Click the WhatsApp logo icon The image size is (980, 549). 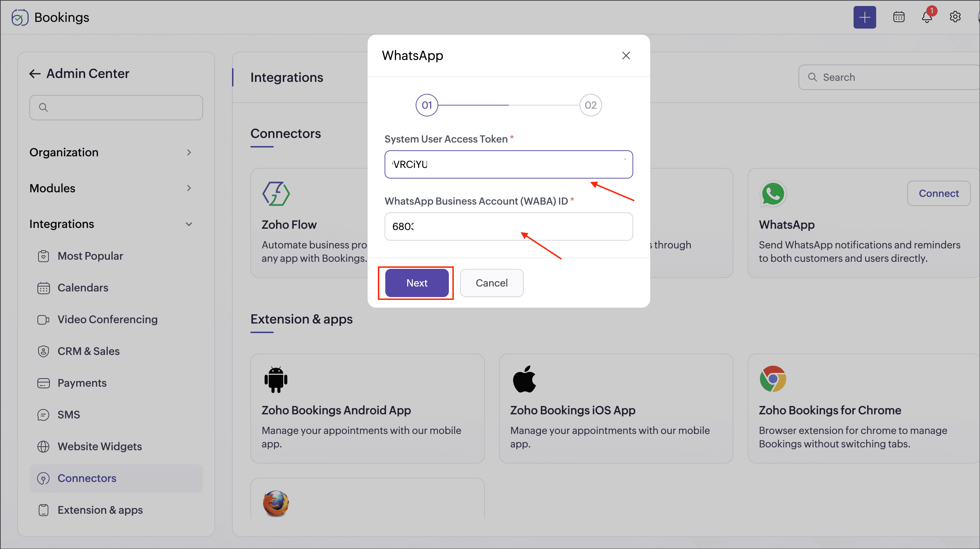coord(773,194)
